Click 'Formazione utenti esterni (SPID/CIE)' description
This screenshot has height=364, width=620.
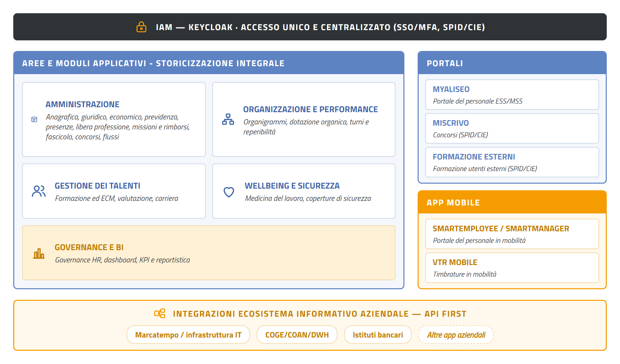(x=485, y=168)
